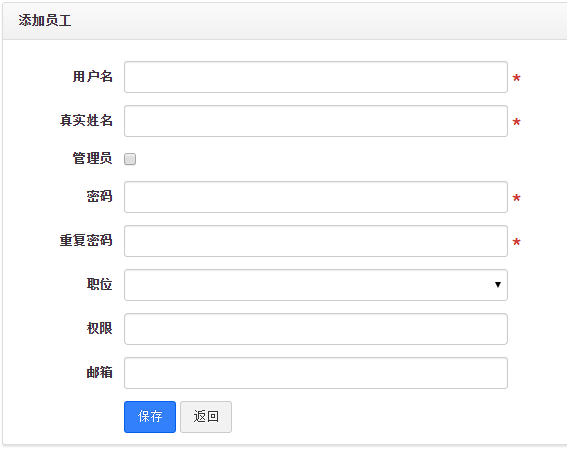Focus the 真实姓名 text box
Image resolution: width=567 pixels, height=449 pixels.
316,121
